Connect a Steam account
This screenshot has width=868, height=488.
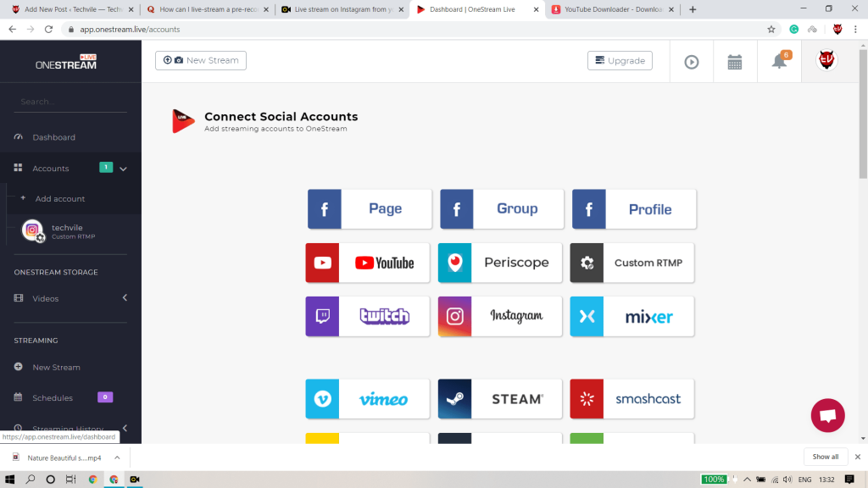click(500, 399)
